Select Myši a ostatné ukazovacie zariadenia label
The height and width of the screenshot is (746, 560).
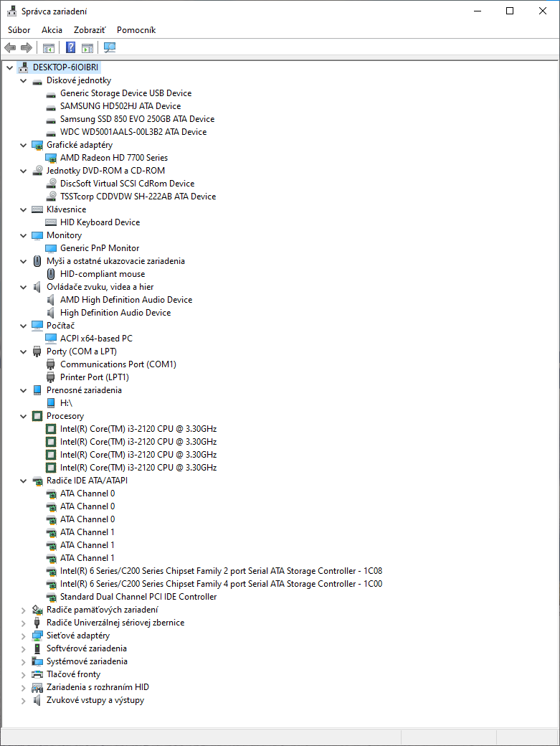(x=115, y=261)
